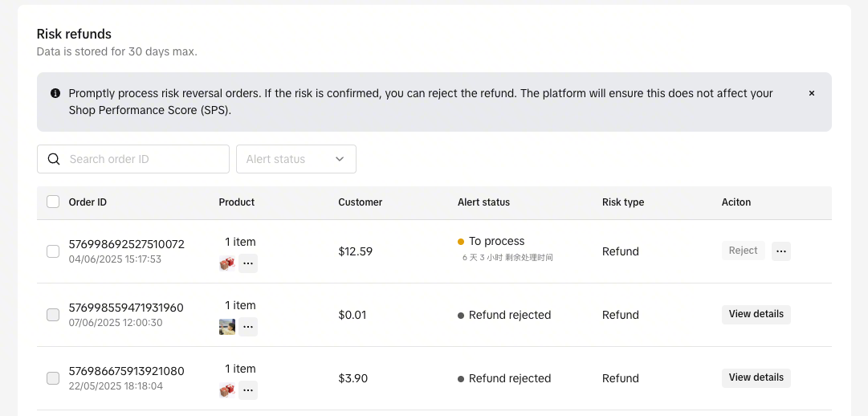Image resolution: width=868 pixels, height=416 pixels.
Task: Select checkbox for order 576998692527510072
Action: coord(53,251)
